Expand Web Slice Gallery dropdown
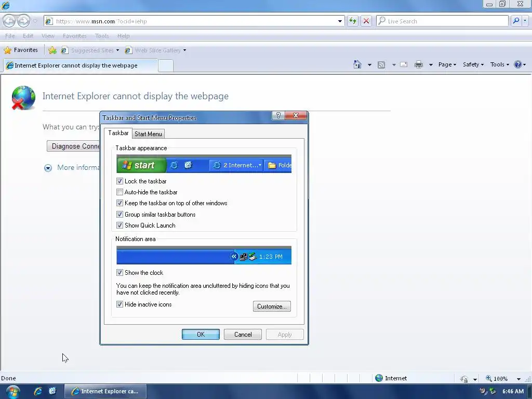The height and width of the screenshot is (399, 532). [x=184, y=50]
